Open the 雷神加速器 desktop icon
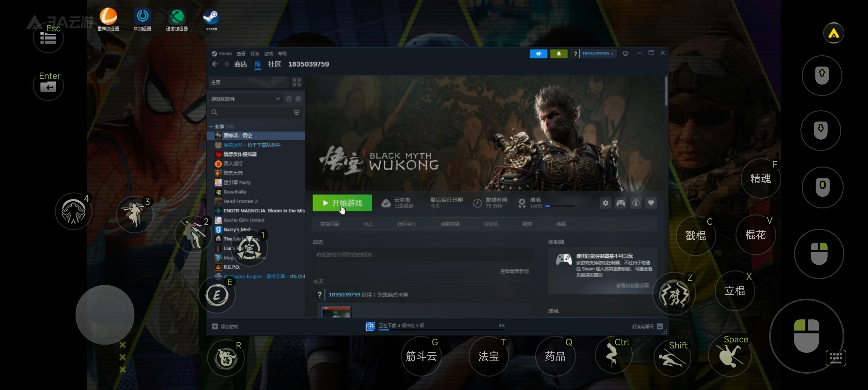Viewport: 868px width, 390px height. (108, 19)
